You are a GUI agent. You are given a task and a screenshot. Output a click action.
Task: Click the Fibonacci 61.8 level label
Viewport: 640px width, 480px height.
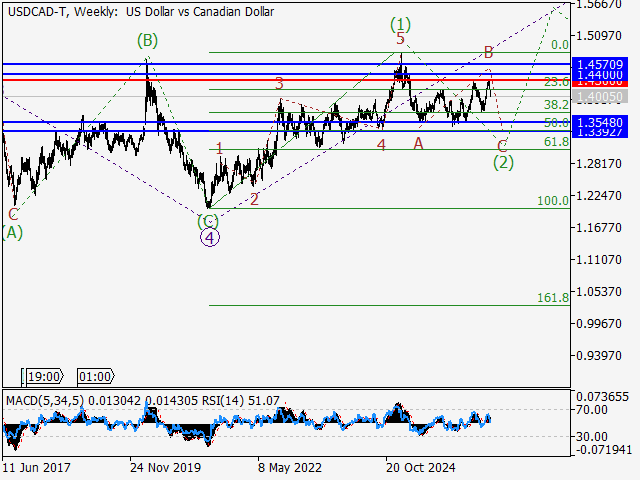(556, 142)
